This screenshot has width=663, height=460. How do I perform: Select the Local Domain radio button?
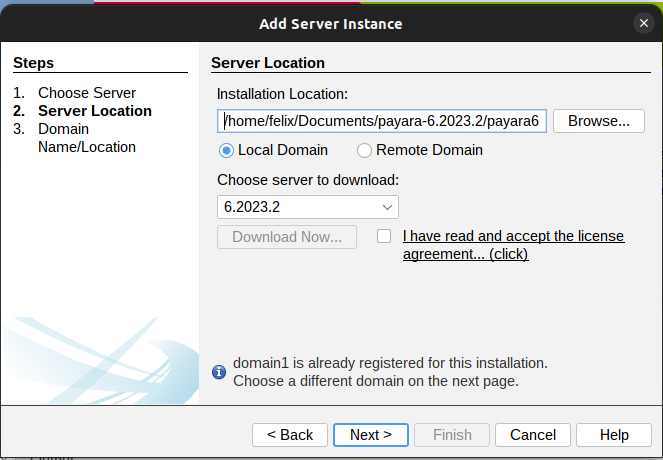point(227,150)
